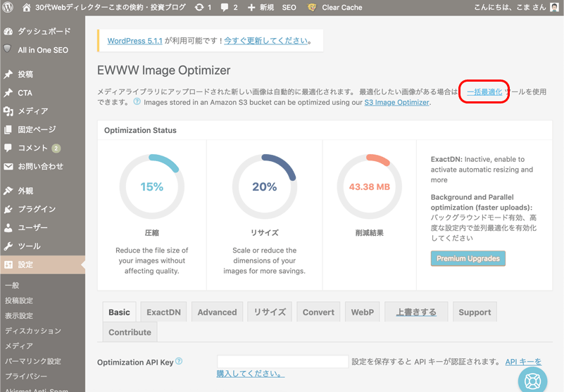The width and height of the screenshot is (564, 392).
Task: Click the Clear Cache cheetah icon
Action: tap(312, 7)
